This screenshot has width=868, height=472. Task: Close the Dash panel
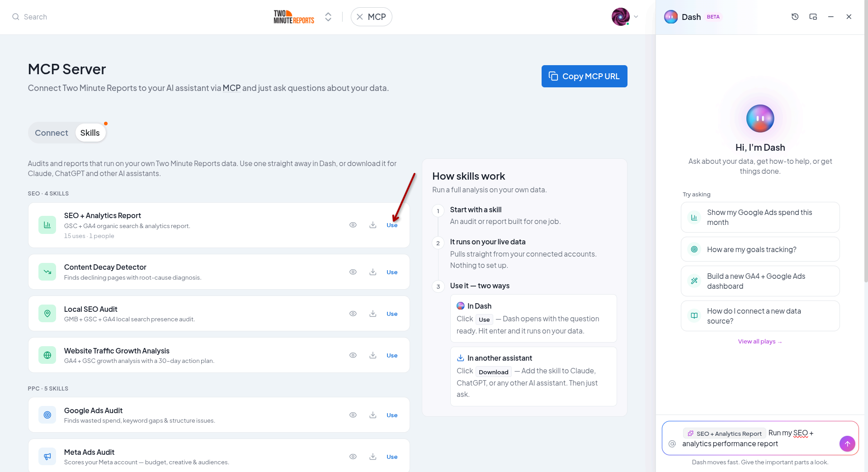[849, 17]
